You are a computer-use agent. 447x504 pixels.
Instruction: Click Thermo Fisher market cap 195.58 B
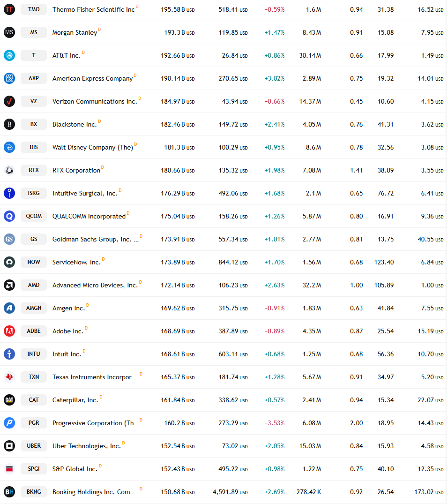point(178,10)
